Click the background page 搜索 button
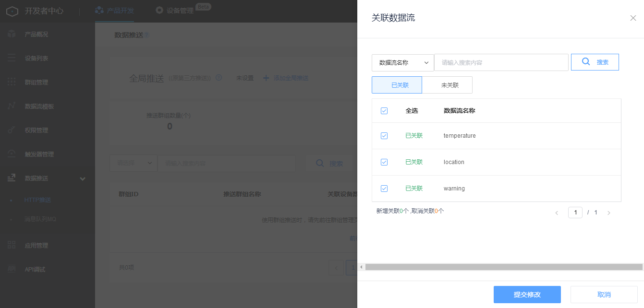Screen dimensions: 644x308 329,163
